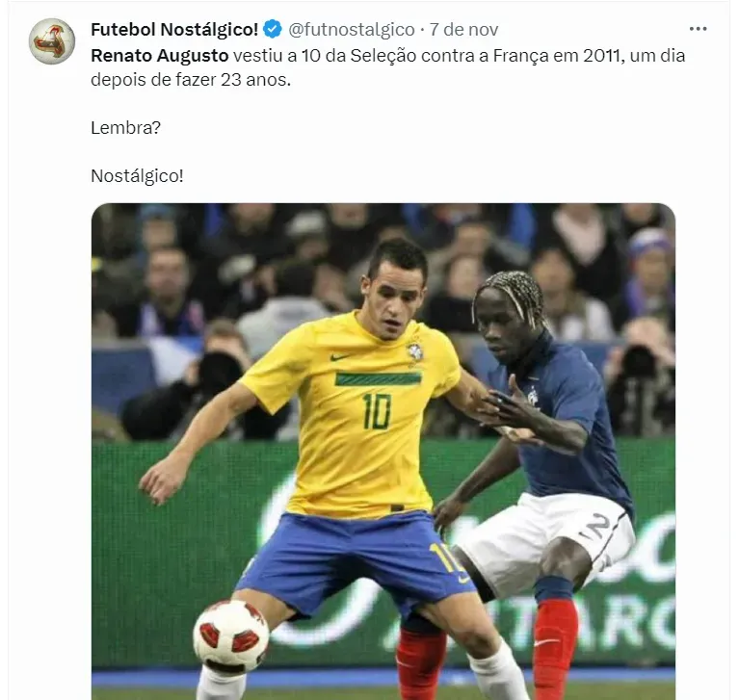The image size is (739, 700).
Task: Open the attached match photo
Action: coord(383,452)
